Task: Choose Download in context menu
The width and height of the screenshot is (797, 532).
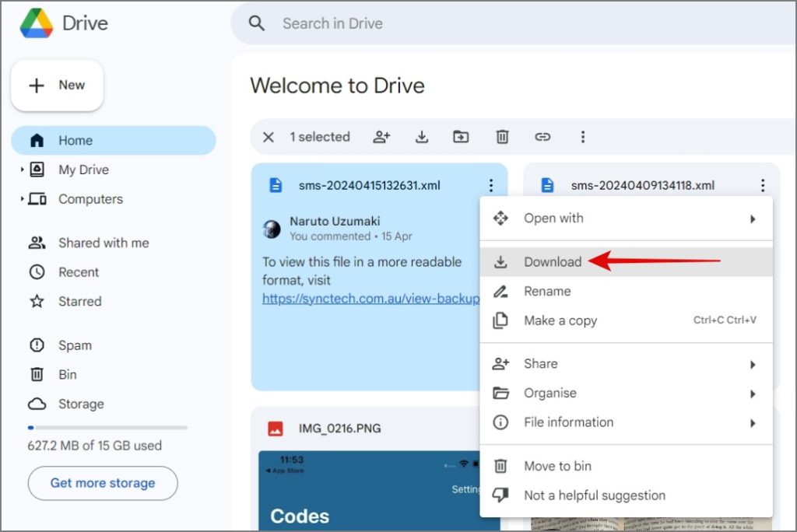Action: pyautogui.click(x=627, y=261)
